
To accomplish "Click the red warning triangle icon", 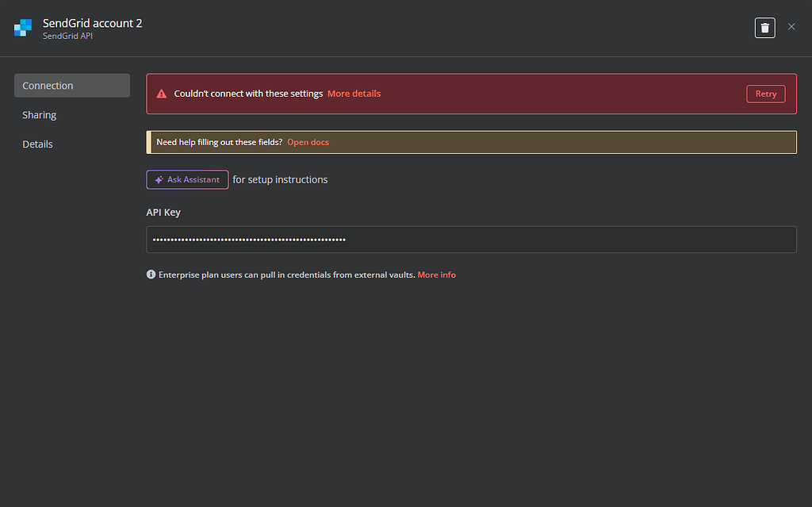I will pos(161,94).
